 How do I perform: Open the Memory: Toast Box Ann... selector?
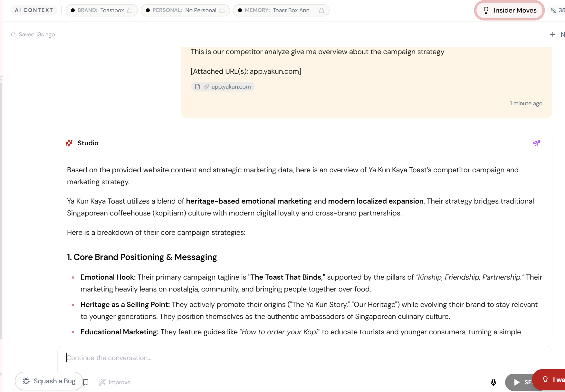click(276, 10)
